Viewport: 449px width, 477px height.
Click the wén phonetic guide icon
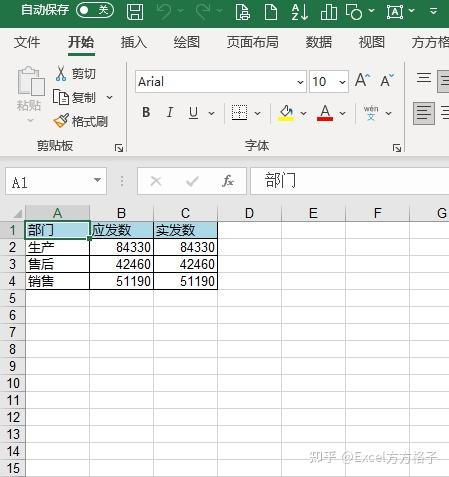coord(371,113)
